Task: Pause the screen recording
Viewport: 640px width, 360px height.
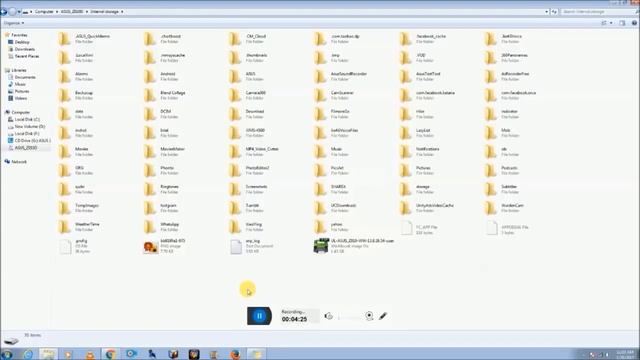Action: [259, 316]
